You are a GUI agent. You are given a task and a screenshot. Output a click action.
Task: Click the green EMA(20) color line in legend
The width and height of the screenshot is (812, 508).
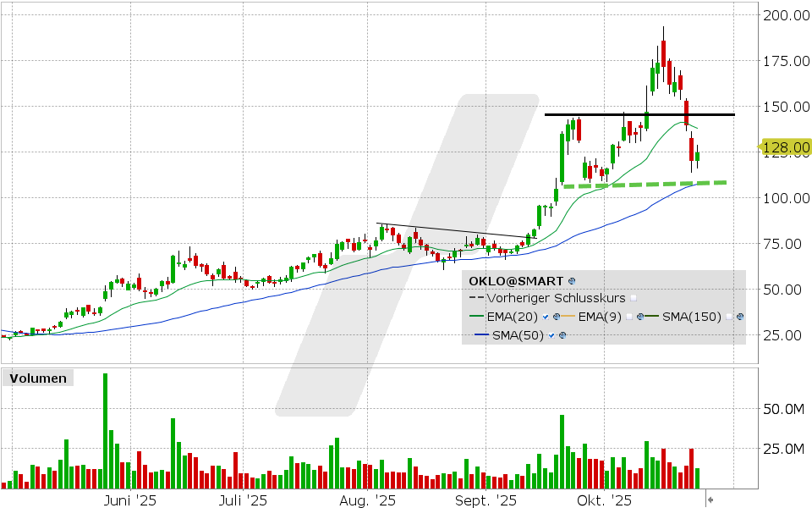point(475,317)
